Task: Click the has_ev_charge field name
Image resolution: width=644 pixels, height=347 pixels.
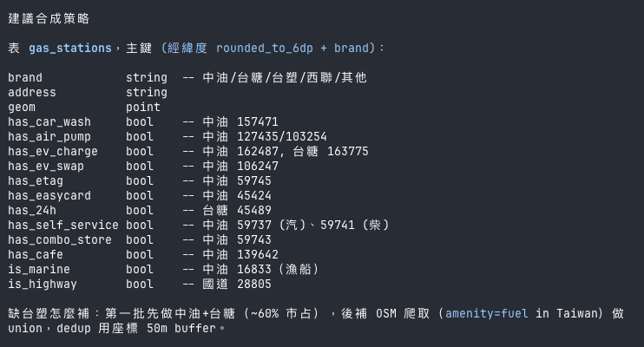Action: point(52,151)
